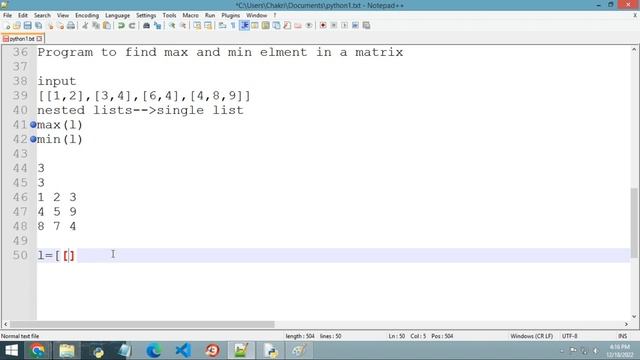Click Run macro multiple times icon

click(355, 26)
